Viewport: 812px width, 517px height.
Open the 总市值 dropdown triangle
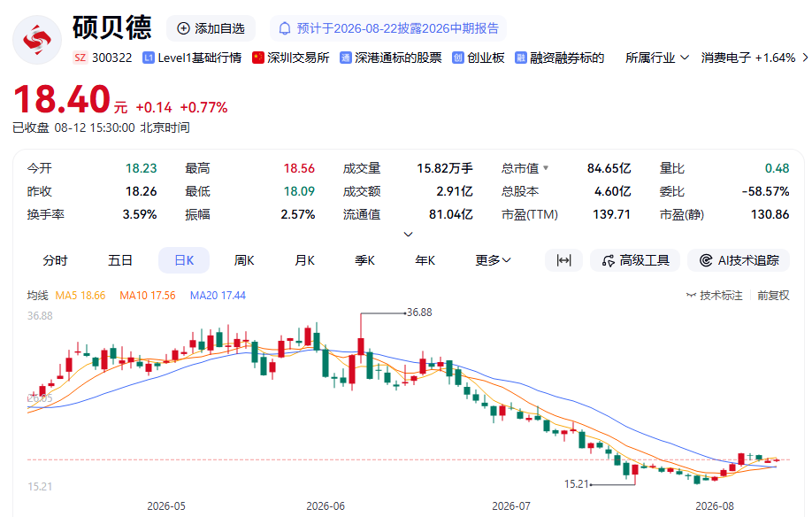[x=546, y=168]
